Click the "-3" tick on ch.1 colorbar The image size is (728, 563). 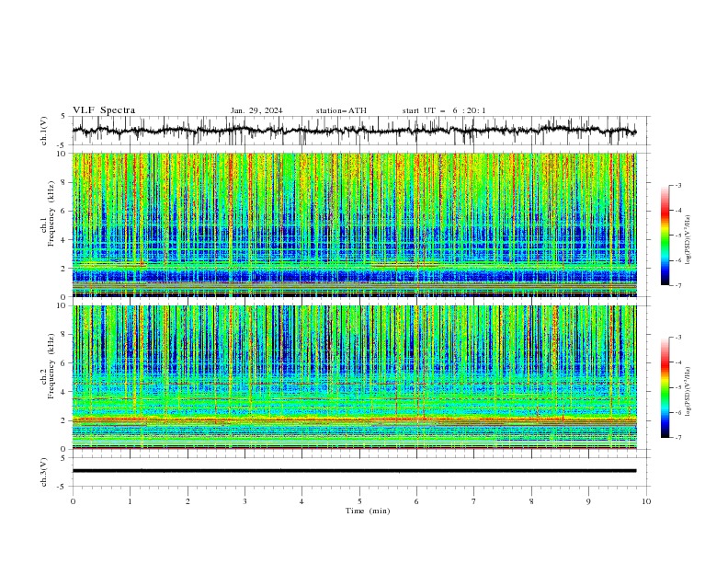pyautogui.click(x=678, y=185)
